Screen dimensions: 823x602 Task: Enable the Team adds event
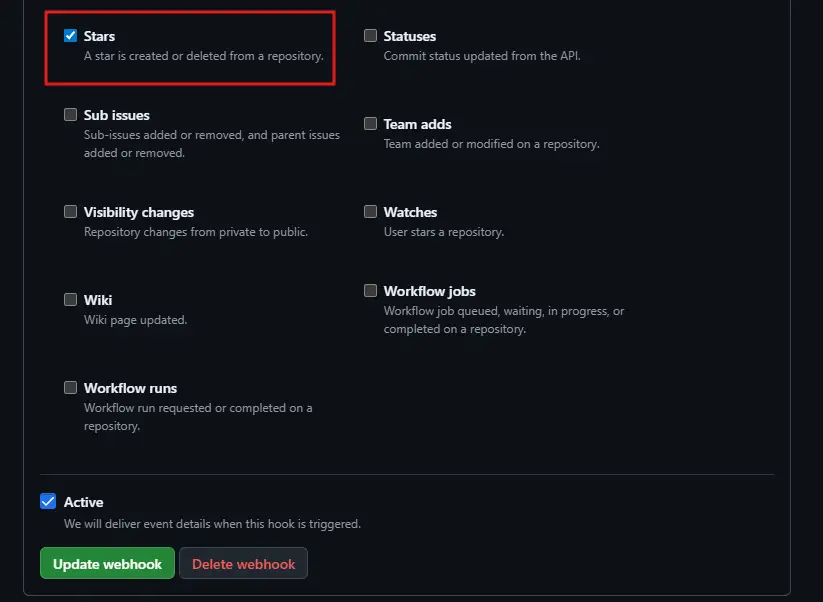(x=369, y=124)
